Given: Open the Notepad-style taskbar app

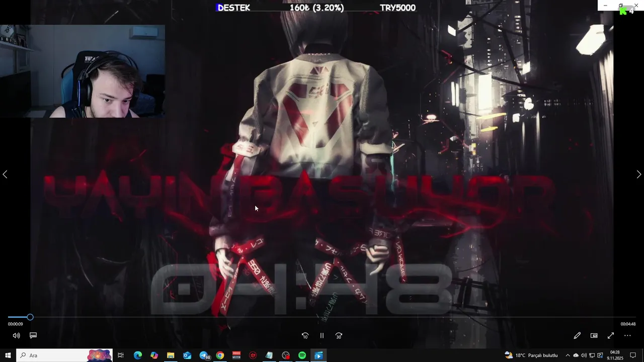Looking at the screenshot, I should [269, 355].
